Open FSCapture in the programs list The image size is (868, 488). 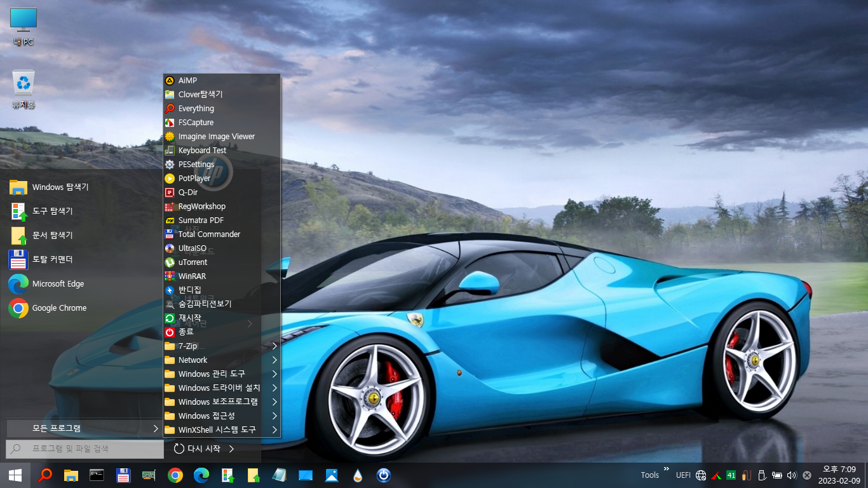click(x=221, y=123)
